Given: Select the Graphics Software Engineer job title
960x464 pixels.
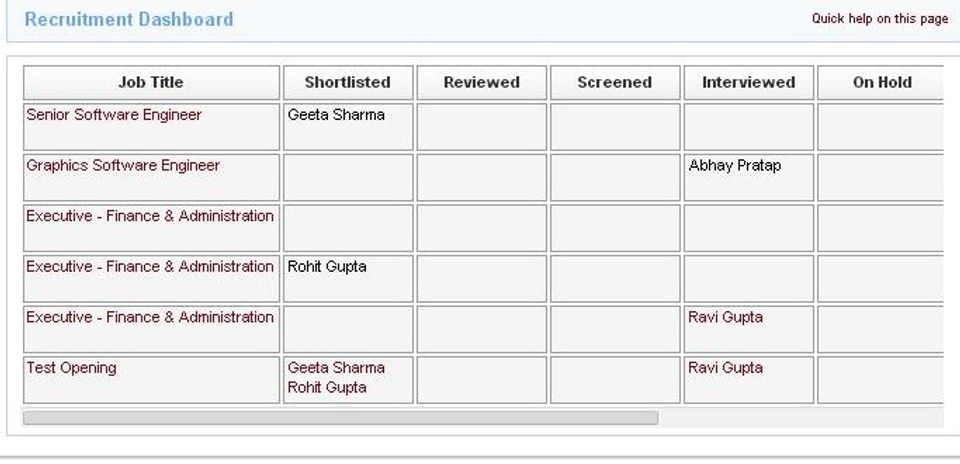Looking at the screenshot, I should click(x=123, y=166).
